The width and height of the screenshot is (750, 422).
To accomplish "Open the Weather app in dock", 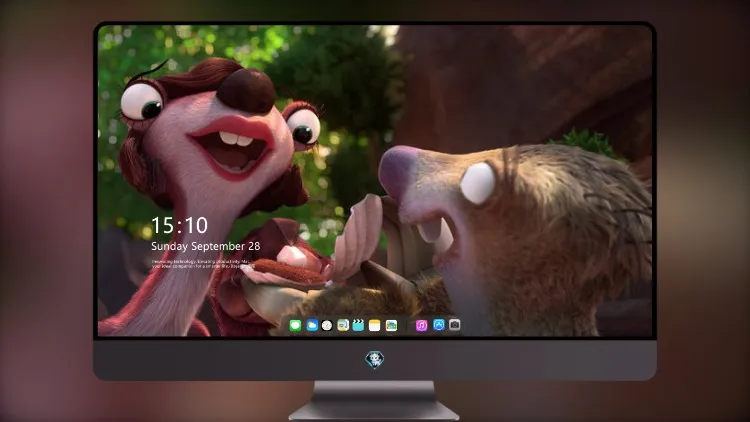I will point(312,326).
